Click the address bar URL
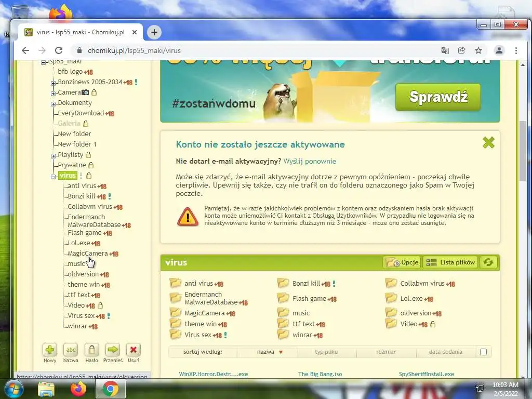The height and width of the screenshot is (399, 532). (x=134, y=50)
